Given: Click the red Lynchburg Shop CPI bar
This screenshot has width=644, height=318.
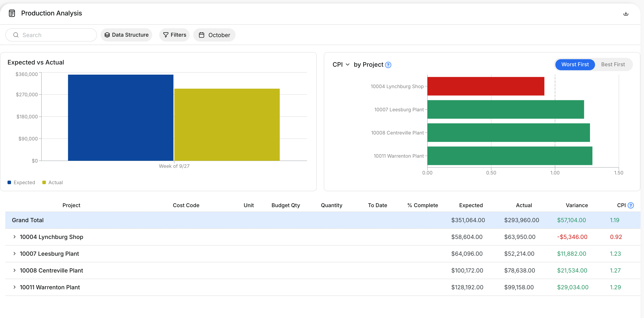Looking at the screenshot, I should pyautogui.click(x=486, y=86).
